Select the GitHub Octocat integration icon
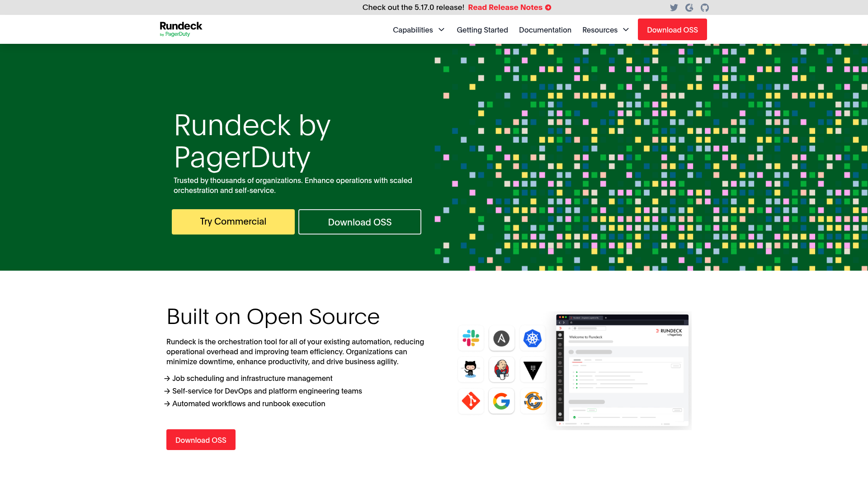The width and height of the screenshot is (868, 488). [471, 370]
